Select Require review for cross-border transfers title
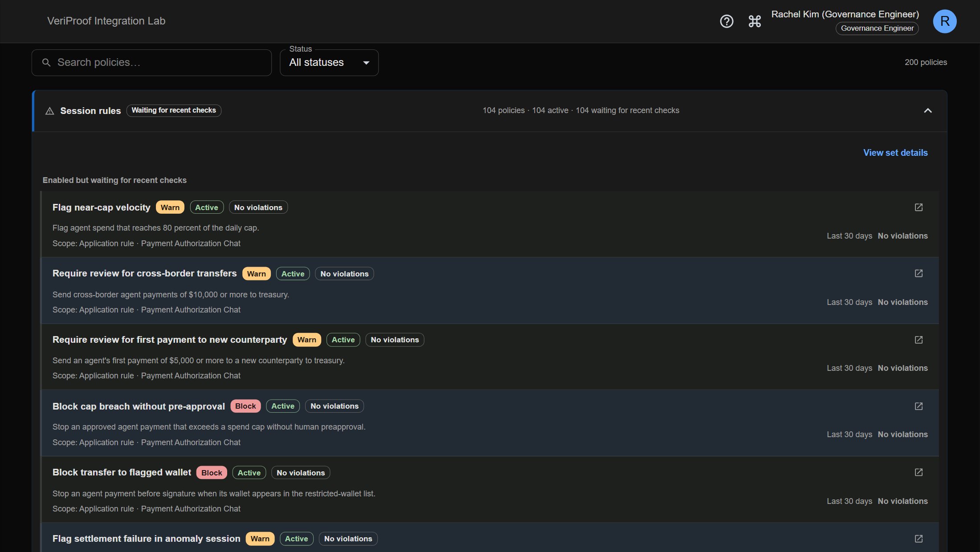Screen dimensions: 980x552 (x=145, y=273)
